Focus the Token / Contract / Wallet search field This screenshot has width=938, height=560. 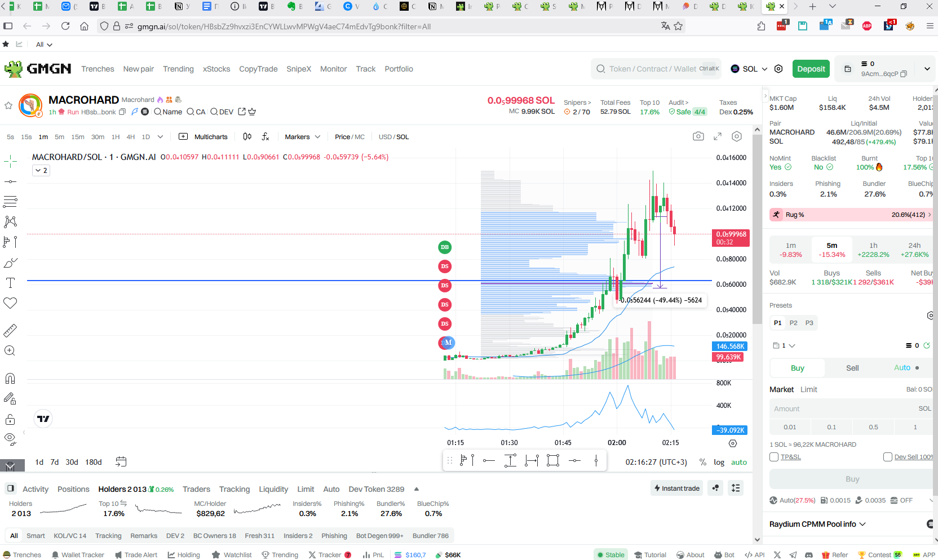(x=656, y=69)
